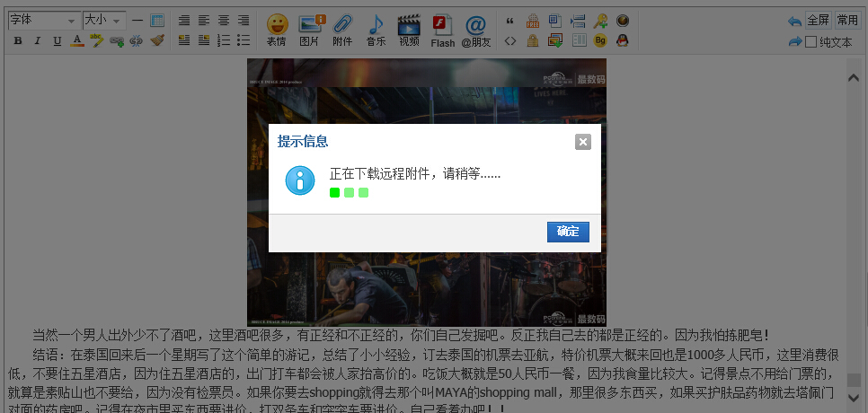
Task: Float image right of text
Action: 204,40
